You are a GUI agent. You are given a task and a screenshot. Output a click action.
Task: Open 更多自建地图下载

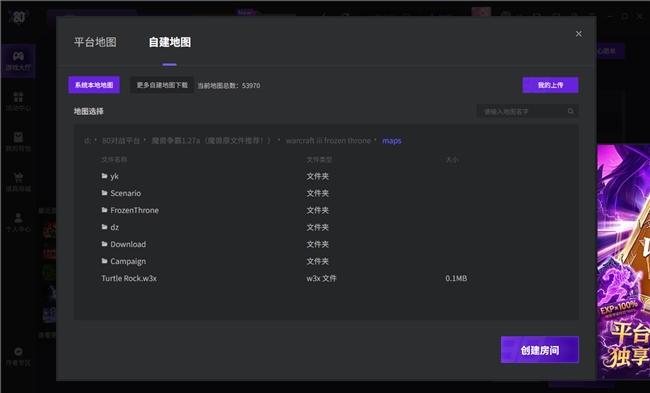[x=162, y=85]
